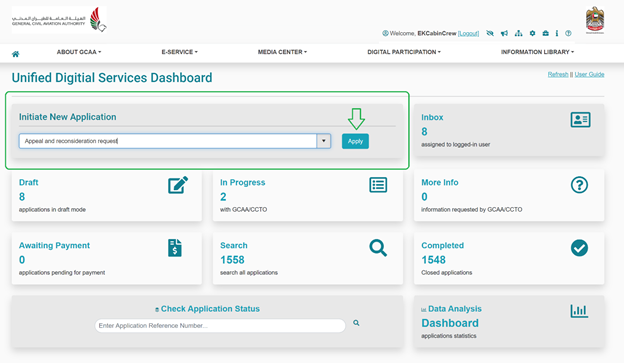Click the Search count 1558
Screen dimensions: 624x363
tap(232, 260)
